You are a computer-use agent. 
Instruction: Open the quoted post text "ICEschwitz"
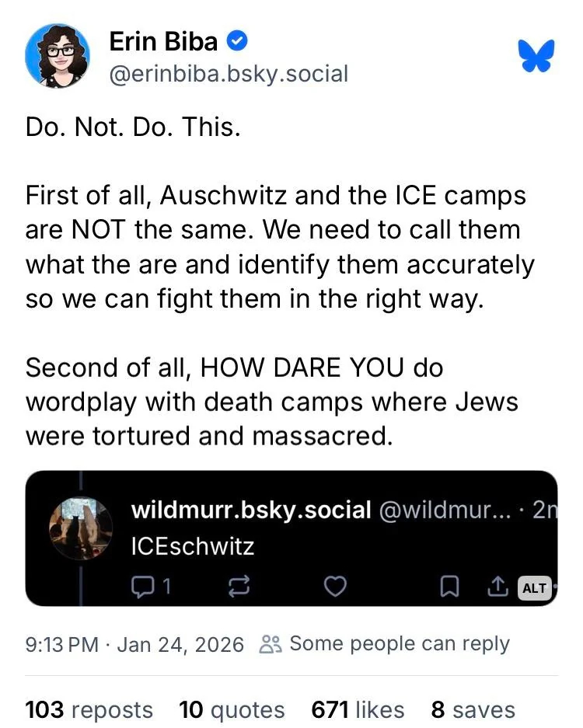193,546
